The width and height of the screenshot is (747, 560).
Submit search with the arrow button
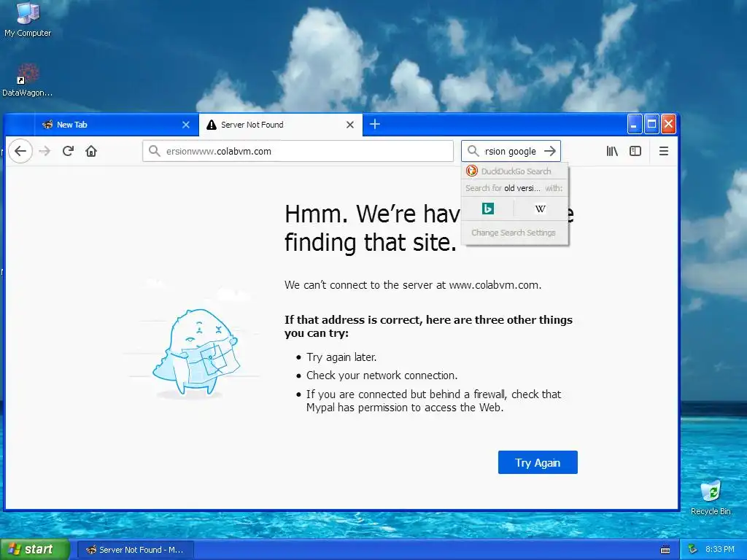point(550,152)
